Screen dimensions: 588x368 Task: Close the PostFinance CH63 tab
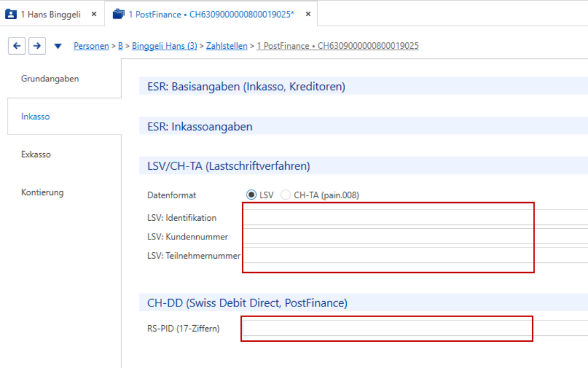click(308, 14)
